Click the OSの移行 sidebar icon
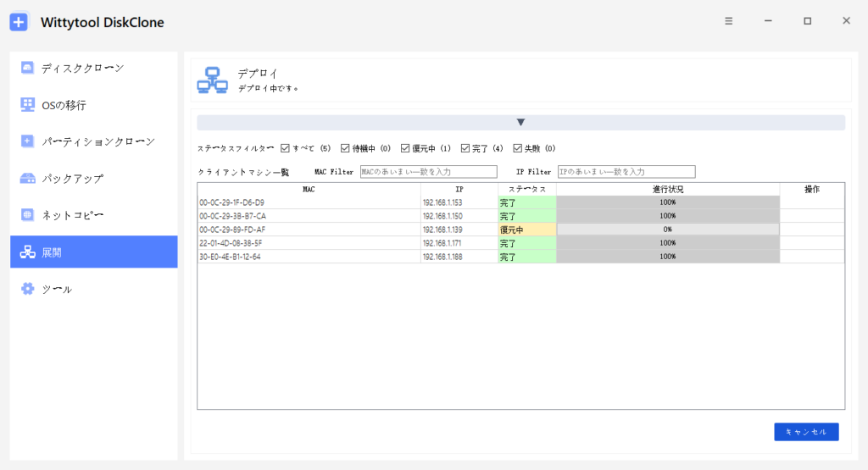 pos(27,104)
